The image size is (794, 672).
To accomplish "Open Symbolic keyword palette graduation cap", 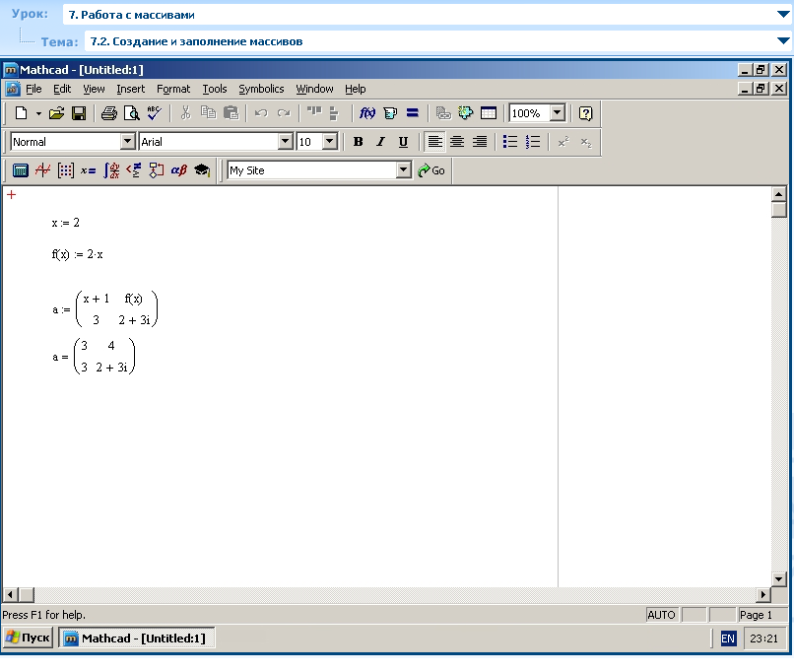I will [x=202, y=170].
